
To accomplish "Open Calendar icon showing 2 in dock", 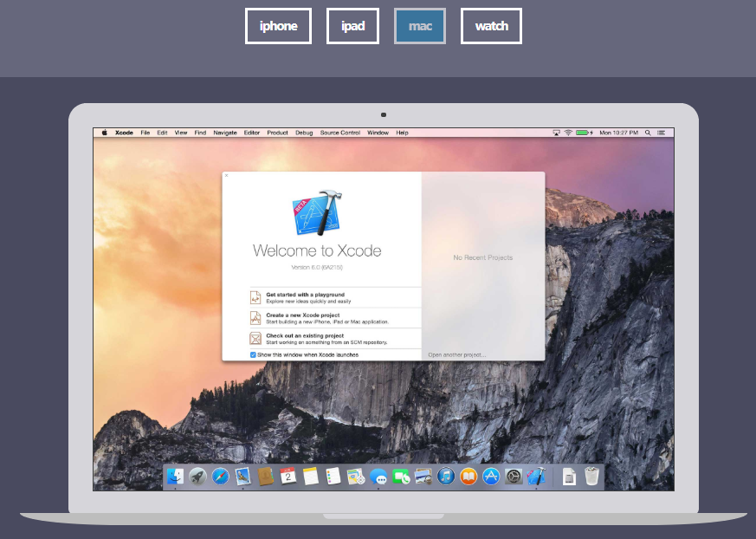I will click(288, 477).
